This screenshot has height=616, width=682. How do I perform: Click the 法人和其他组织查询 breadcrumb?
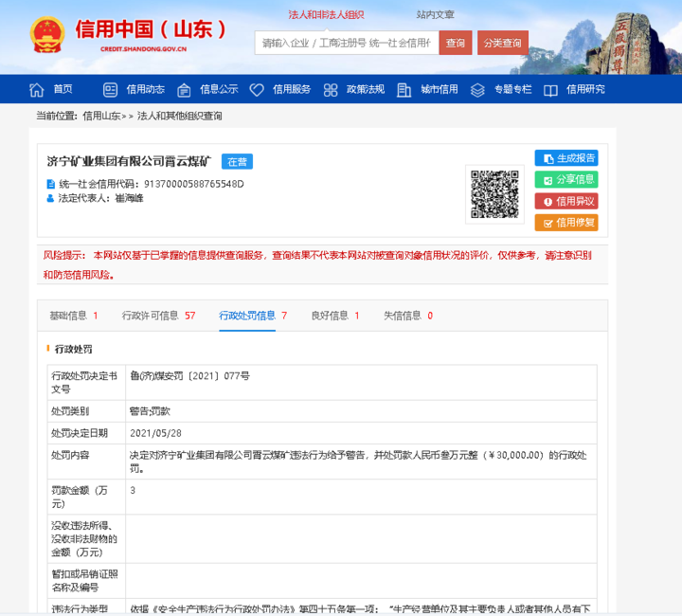pyautogui.click(x=180, y=117)
